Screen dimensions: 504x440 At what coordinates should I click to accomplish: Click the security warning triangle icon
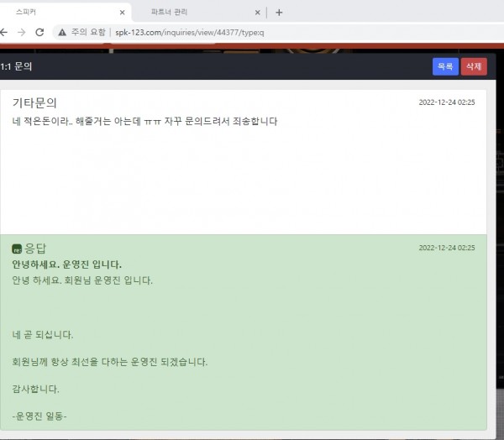point(61,32)
